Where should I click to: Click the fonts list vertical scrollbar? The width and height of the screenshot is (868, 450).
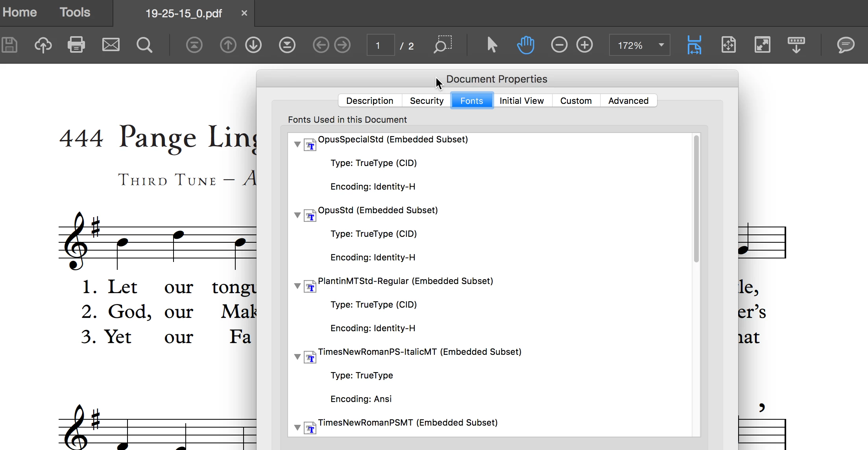pos(696,199)
